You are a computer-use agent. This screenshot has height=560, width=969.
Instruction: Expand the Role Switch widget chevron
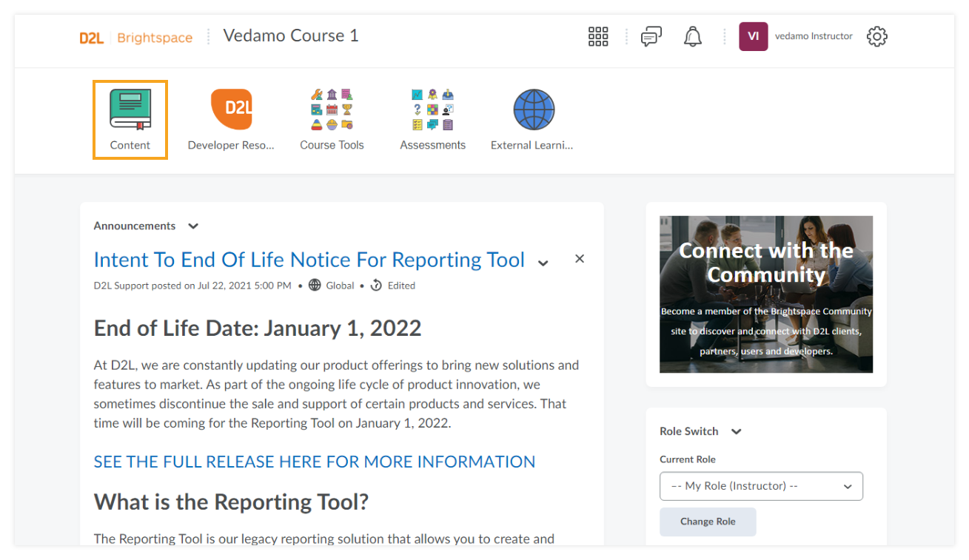737,431
